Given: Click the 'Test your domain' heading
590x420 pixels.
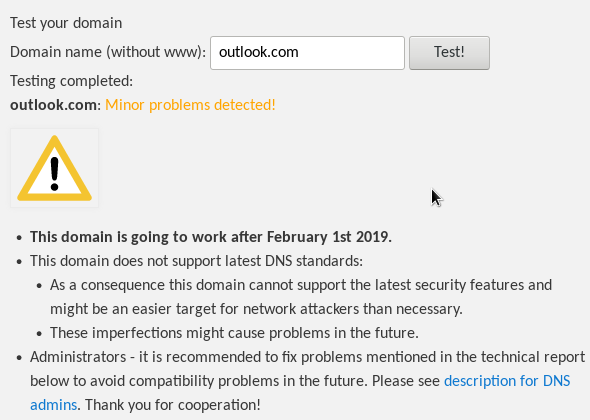Looking at the screenshot, I should coord(66,23).
